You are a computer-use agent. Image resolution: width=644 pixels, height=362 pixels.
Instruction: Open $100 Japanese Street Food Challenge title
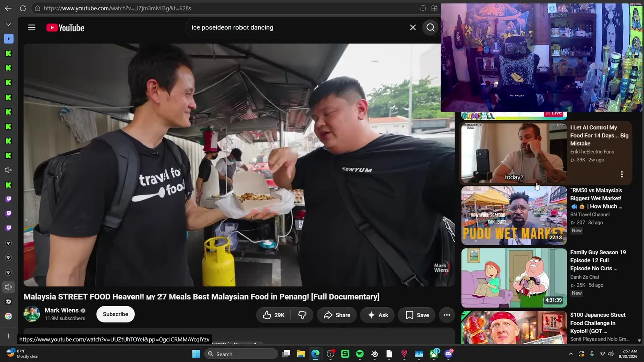click(x=598, y=323)
